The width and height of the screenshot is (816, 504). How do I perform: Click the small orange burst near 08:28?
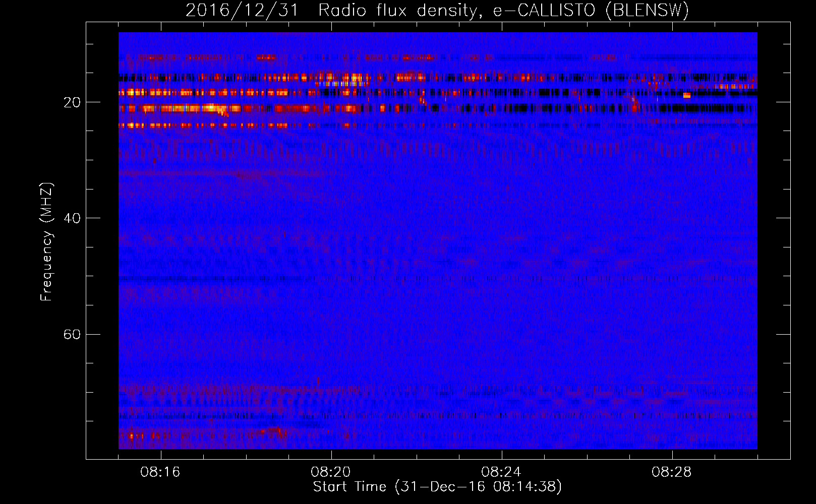[686, 95]
